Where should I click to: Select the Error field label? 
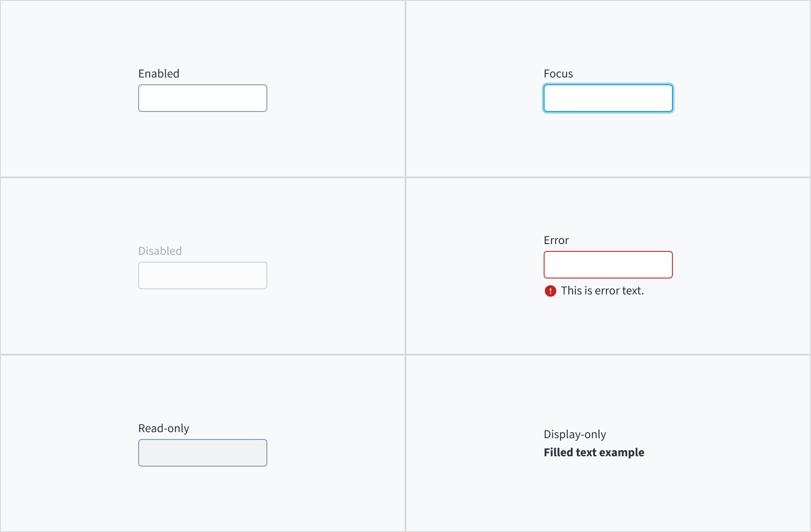click(556, 240)
